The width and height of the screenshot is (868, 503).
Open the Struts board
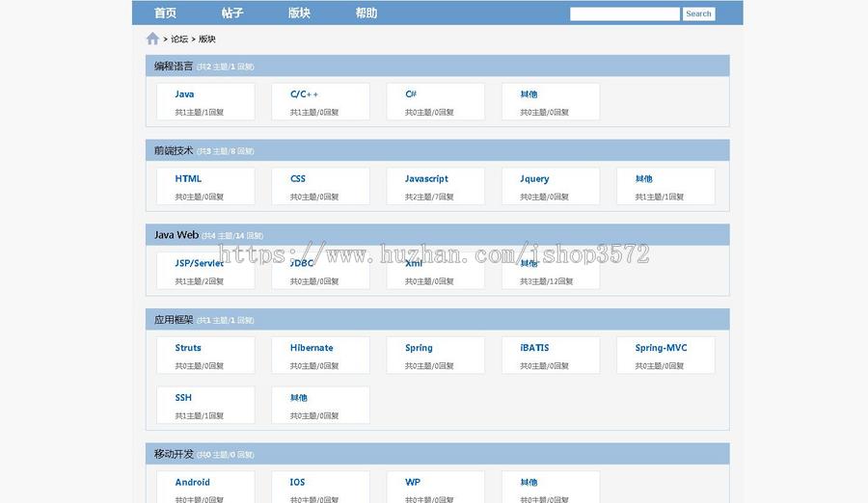188,348
